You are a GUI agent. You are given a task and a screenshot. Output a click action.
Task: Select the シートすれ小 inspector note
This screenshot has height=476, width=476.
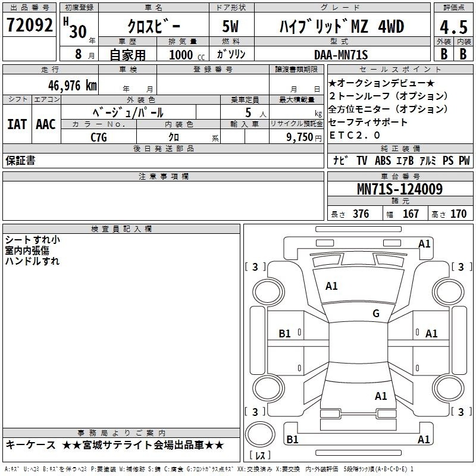32,240
